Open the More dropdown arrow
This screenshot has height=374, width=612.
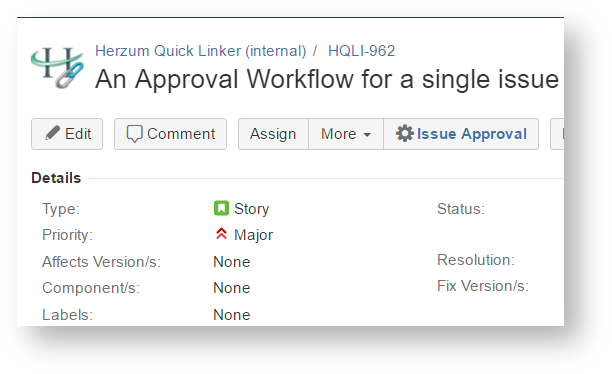pyautogui.click(x=367, y=135)
